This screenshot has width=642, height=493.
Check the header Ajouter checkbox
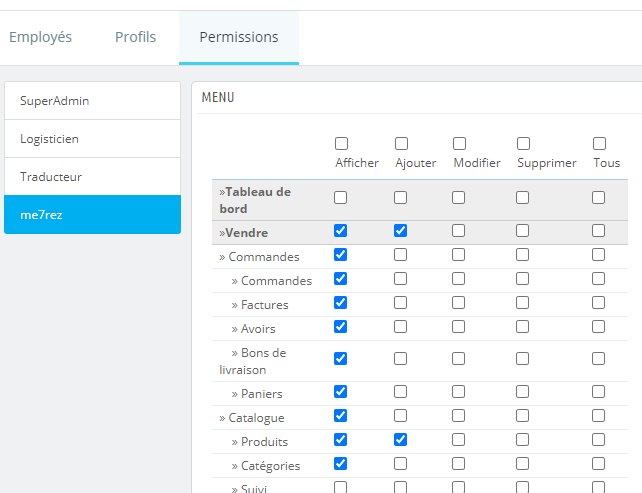click(x=401, y=144)
